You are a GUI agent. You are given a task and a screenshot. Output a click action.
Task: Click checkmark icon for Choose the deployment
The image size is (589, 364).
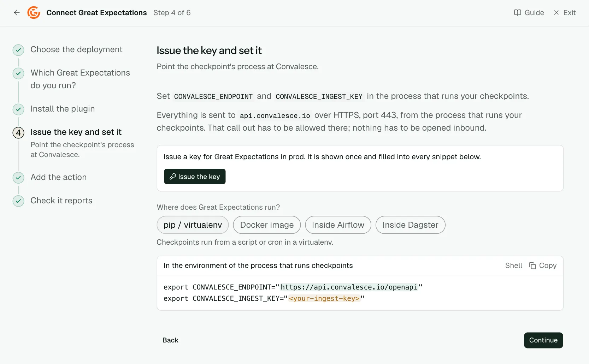point(18,50)
